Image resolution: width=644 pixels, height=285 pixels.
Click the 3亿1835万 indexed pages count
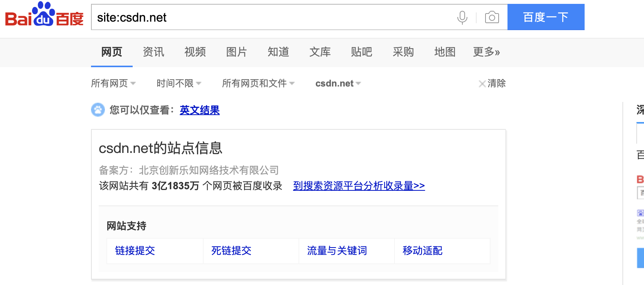coord(175,186)
